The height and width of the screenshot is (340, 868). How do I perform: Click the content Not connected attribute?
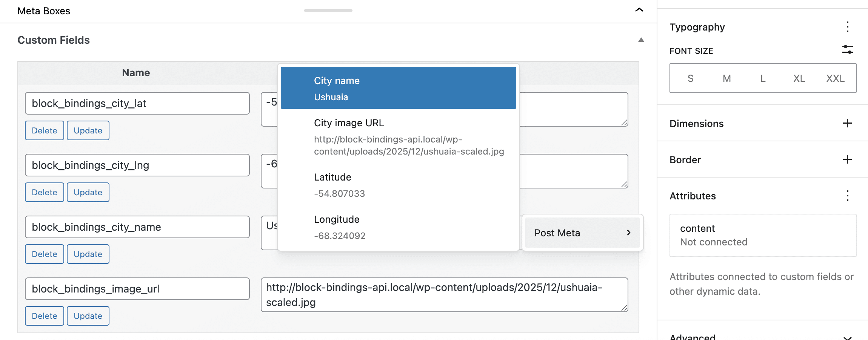tap(763, 235)
